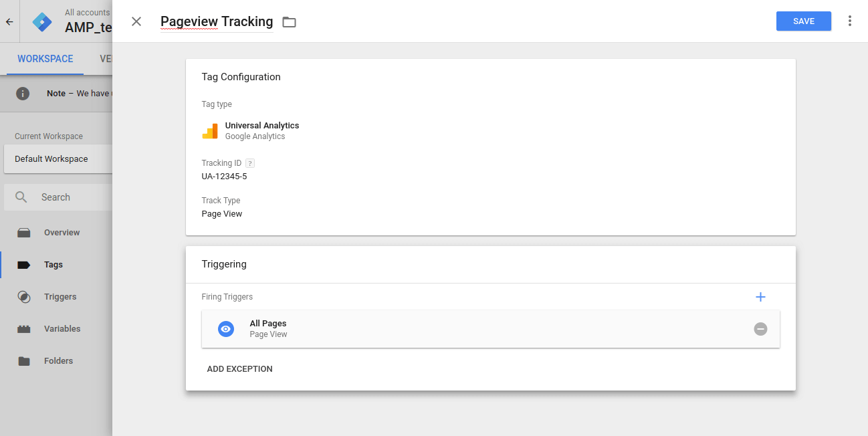Click the Universal Analytics logo icon
Screen dimensions: 868x436
[x=210, y=131]
